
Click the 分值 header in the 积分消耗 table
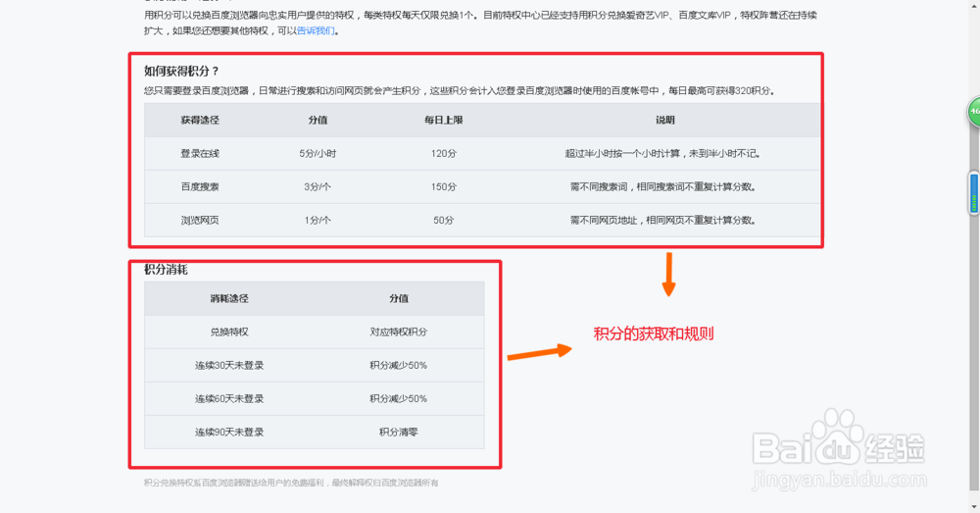coord(399,298)
